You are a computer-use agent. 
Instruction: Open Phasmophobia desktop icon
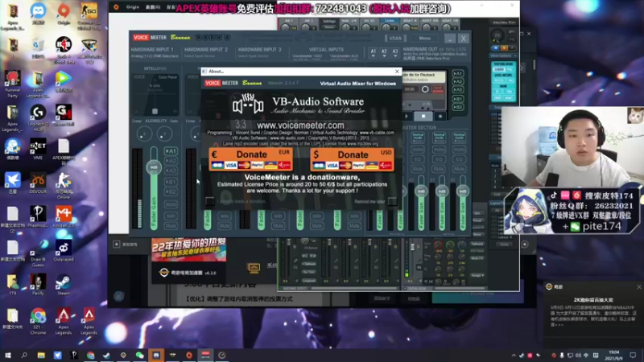38,216
